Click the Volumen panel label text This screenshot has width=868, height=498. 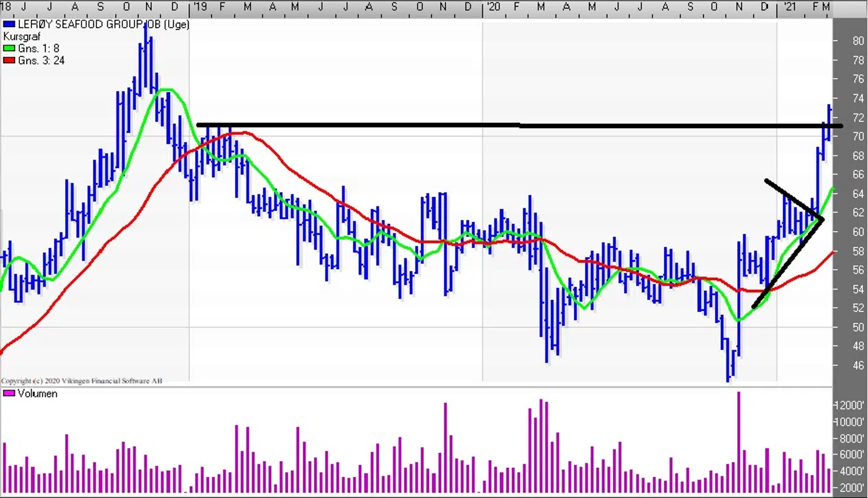pos(37,394)
